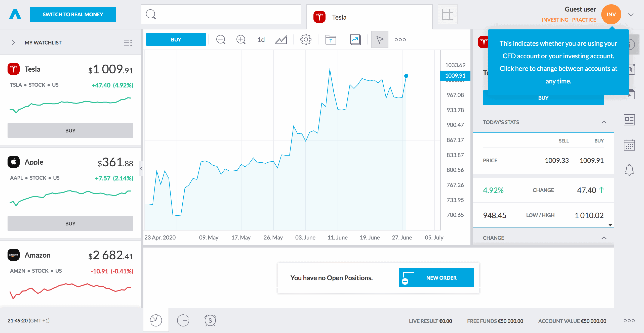This screenshot has height=333, width=644.
Task: Click the 1009.91 current price label on axis
Action: (x=455, y=75)
